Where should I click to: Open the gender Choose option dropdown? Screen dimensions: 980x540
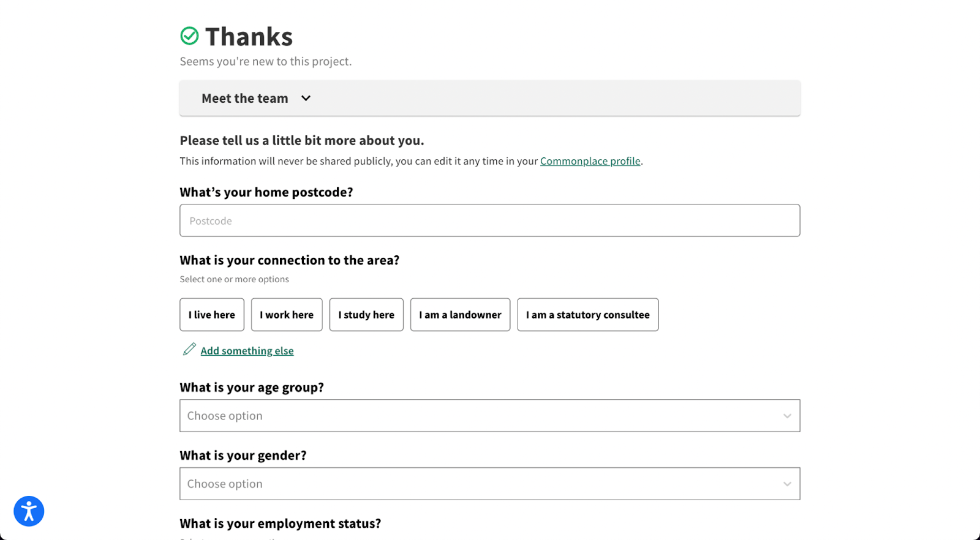coord(478,484)
